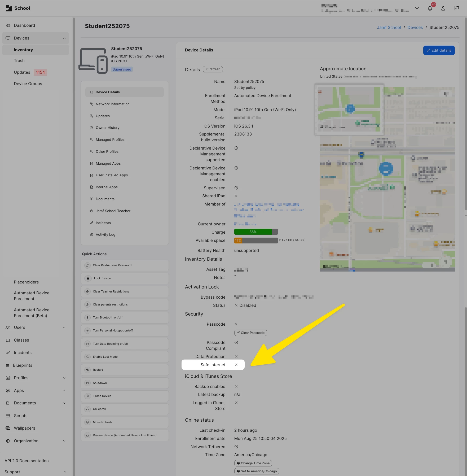The height and width of the screenshot is (476, 467).
Task: Click the Data Roaming icon
Action: coord(87,344)
